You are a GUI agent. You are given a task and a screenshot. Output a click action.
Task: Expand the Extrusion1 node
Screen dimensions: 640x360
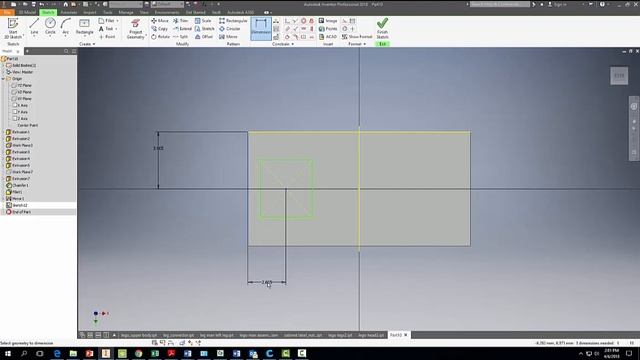pos(3,132)
